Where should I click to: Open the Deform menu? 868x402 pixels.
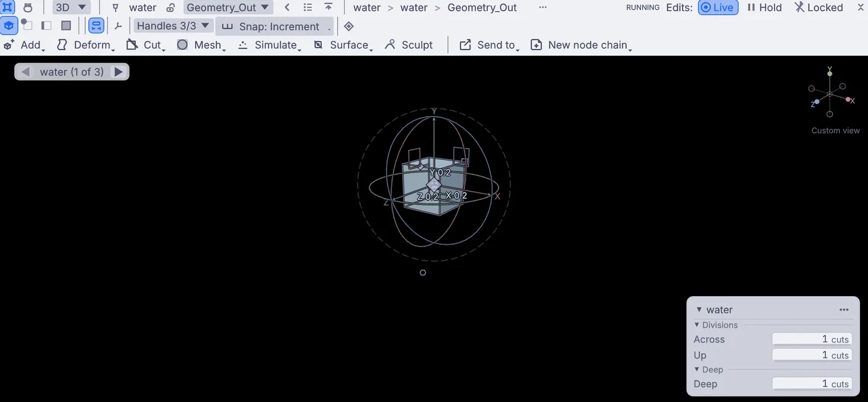point(84,45)
